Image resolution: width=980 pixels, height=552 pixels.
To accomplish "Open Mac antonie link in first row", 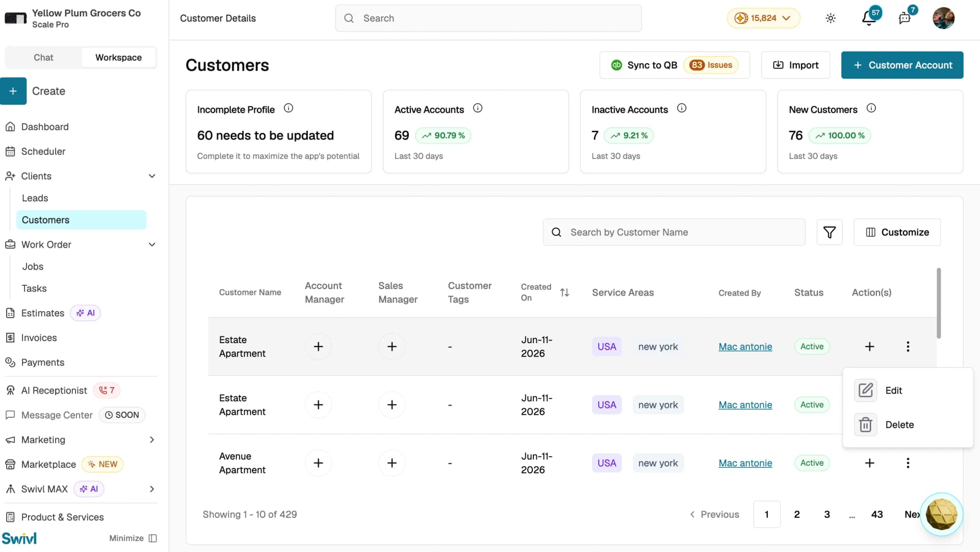I will coord(745,347).
